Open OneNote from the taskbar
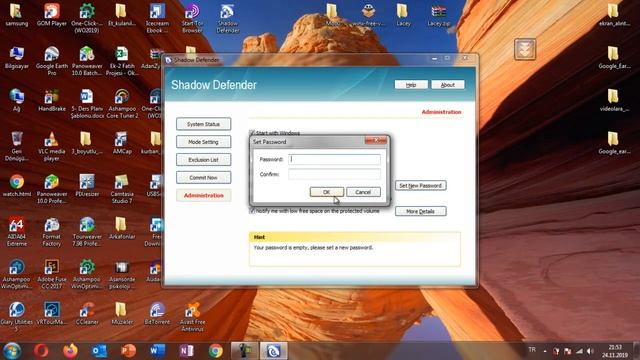 tap(187, 351)
